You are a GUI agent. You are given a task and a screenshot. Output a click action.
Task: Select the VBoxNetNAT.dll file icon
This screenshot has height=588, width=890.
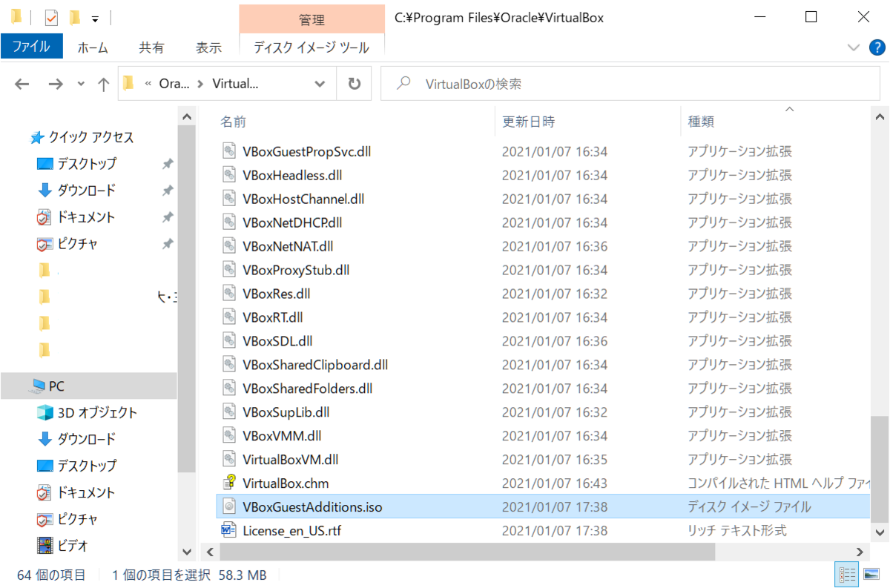click(229, 246)
